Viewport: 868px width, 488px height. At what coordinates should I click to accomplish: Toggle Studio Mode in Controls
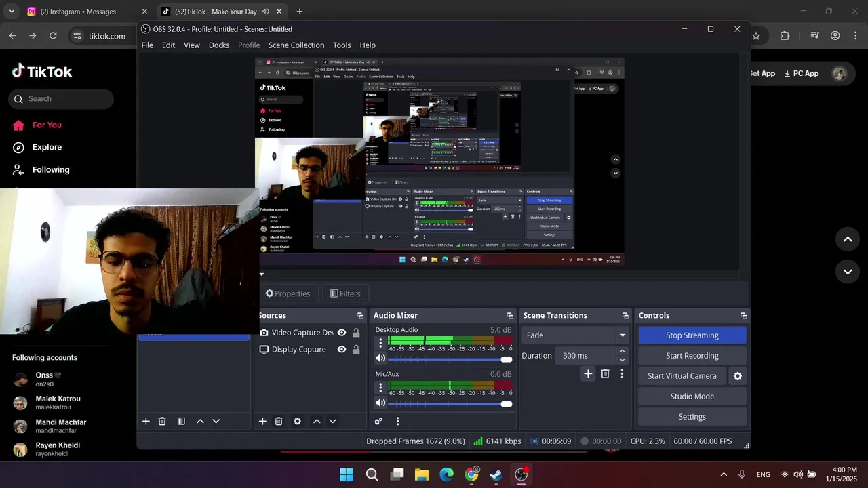[x=692, y=396]
